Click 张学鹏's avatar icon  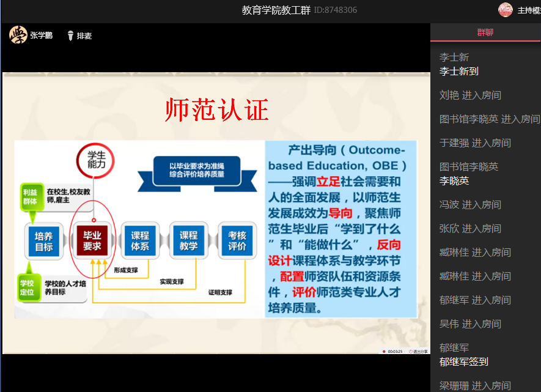pos(18,35)
